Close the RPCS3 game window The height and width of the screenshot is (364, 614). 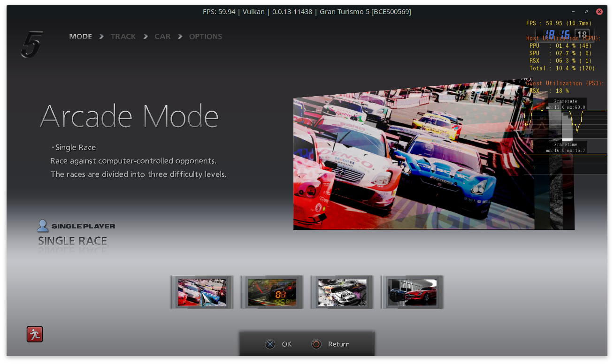click(x=599, y=12)
